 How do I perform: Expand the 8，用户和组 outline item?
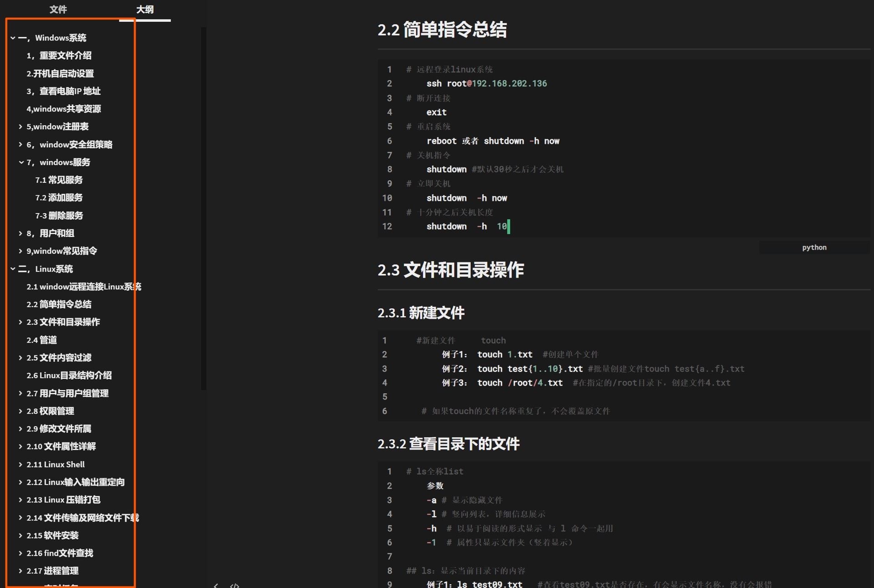tap(20, 233)
